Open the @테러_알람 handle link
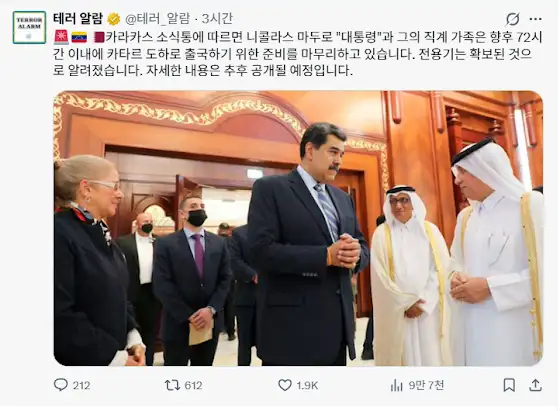The height and width of the screenshot is (411, 560). coord(158,19)
